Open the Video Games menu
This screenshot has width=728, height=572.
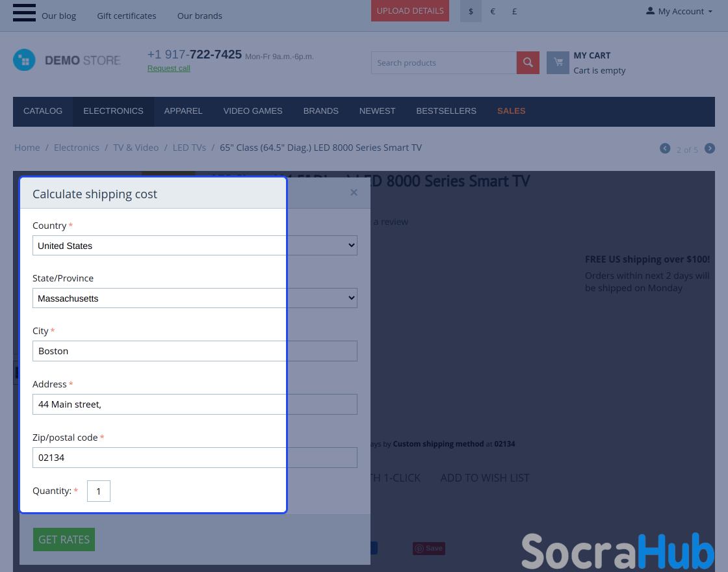(253, 111)
